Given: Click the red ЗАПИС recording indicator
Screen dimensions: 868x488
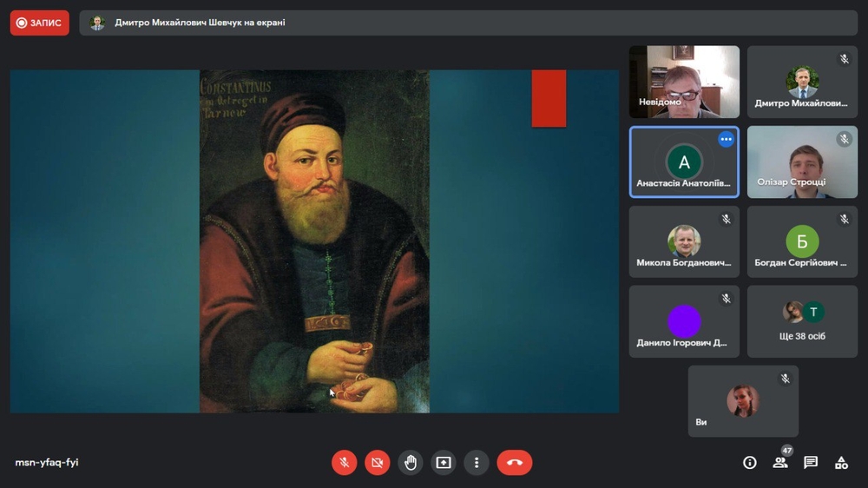Looking at the screenshot, I should (x=40, y=23).
